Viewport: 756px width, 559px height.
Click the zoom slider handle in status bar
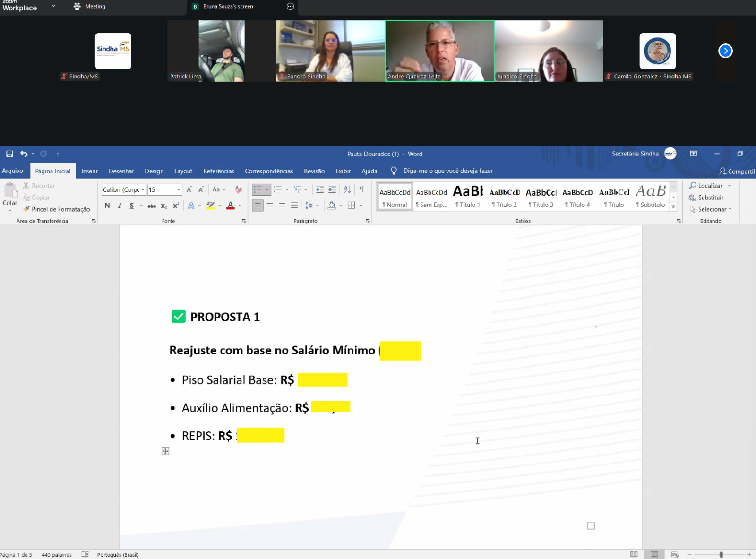[721, 554]
